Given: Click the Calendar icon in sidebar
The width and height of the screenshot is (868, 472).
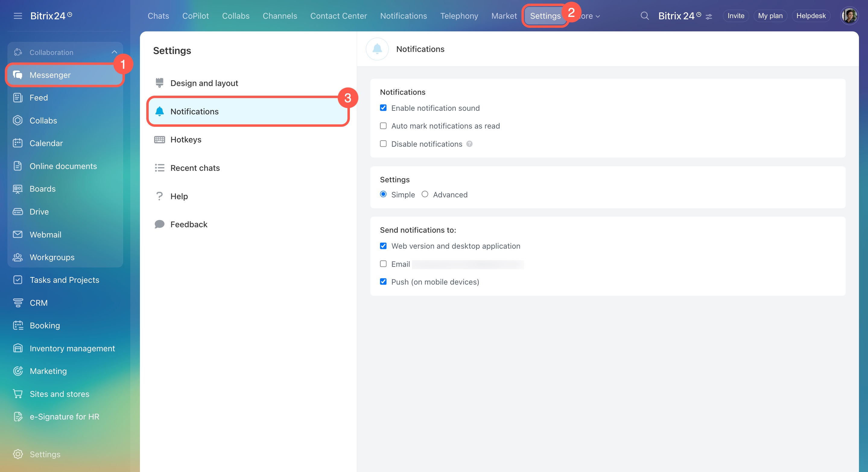Looking at the screenshot, I should [x=17, y=143].
